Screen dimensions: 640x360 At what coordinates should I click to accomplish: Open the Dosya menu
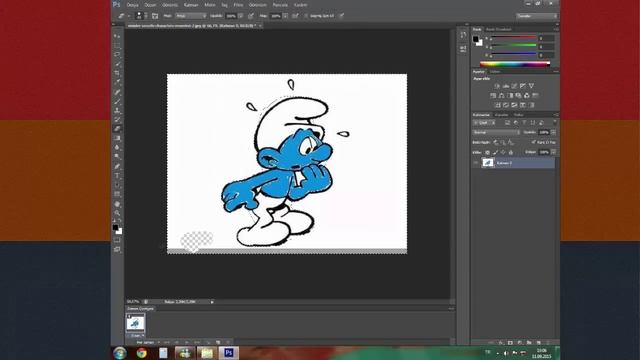[x=133, y=5]
